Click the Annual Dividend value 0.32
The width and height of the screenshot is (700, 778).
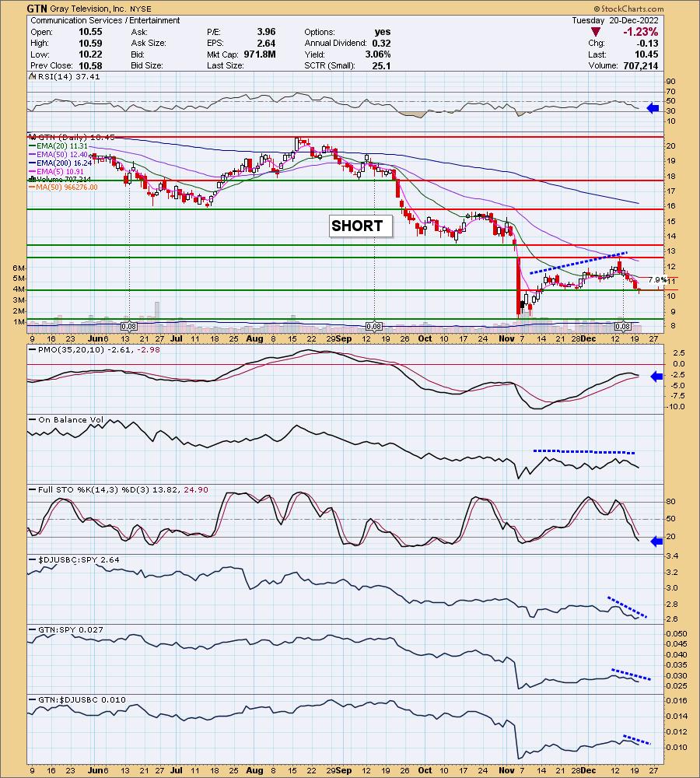[x=381, y=43]
